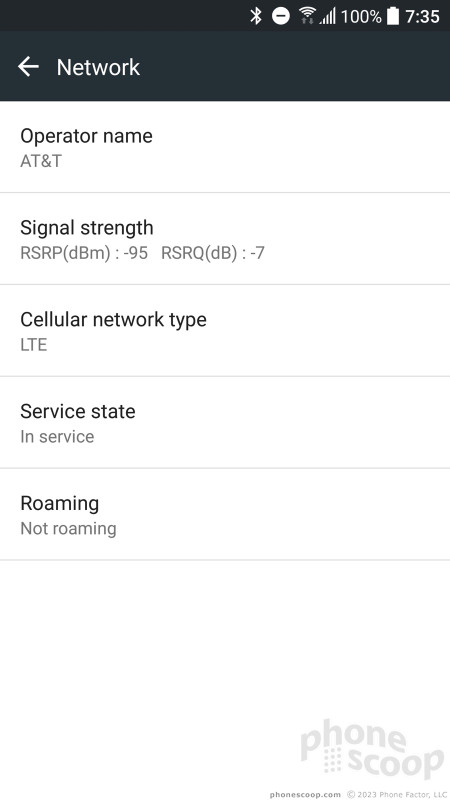
Task: Open the Operator name entry
Action: (x=225, y=147)
